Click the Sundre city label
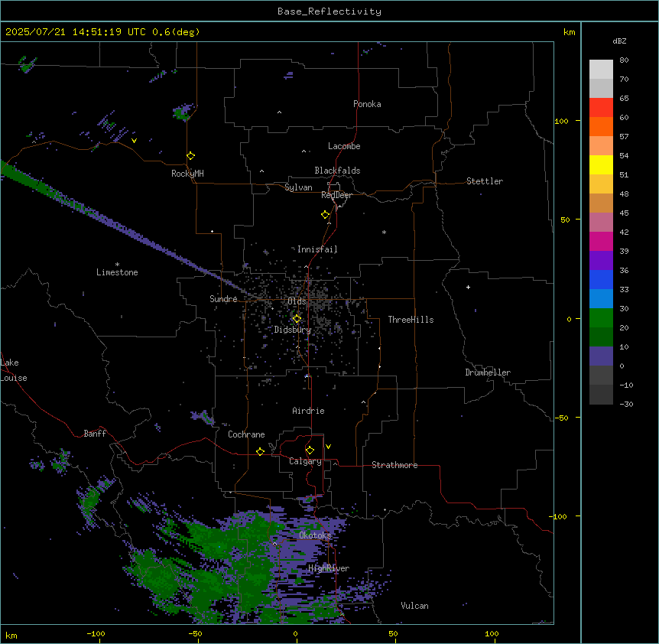 (223, 299)
